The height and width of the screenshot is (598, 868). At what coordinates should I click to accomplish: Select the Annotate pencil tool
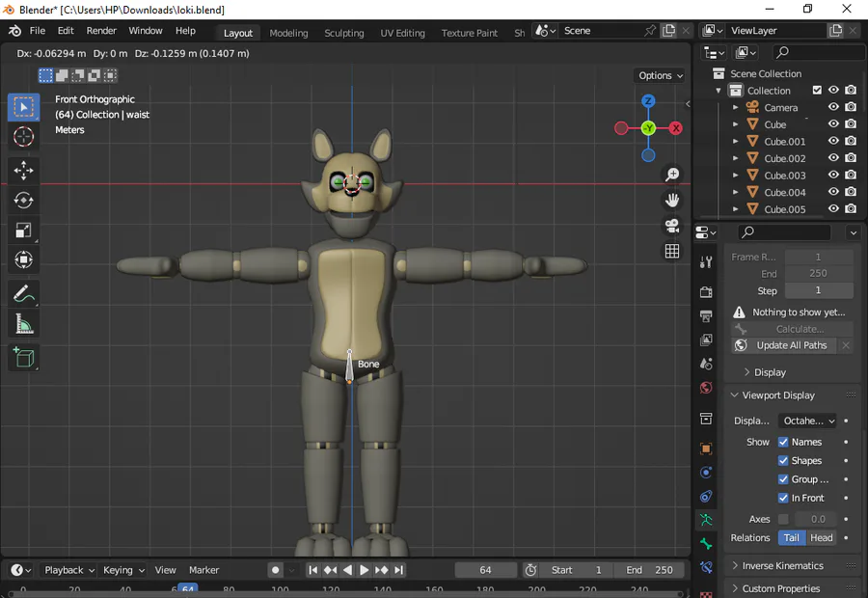pos(23,293)
